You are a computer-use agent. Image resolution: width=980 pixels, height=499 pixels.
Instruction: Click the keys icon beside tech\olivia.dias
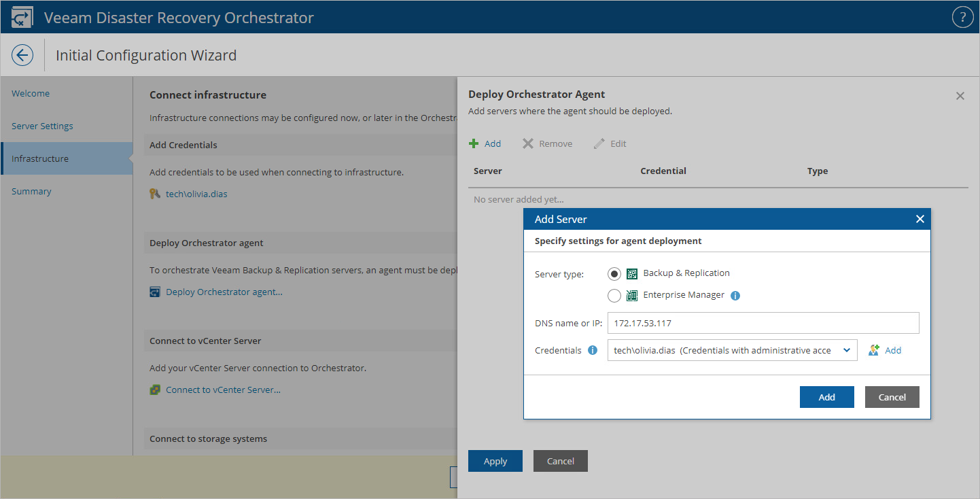(x=155, y=194)
